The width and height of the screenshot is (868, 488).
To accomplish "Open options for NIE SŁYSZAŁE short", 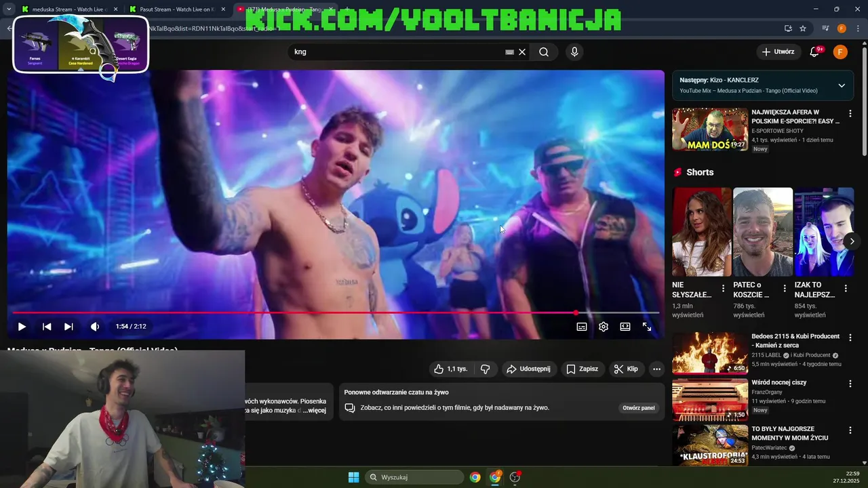I will pyautogui.click(x=723, y=289).
